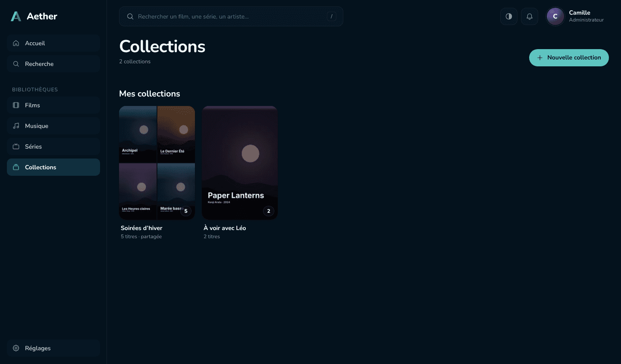
Task: Click the '5 titres · partagée' text
Action: point(141,236)
